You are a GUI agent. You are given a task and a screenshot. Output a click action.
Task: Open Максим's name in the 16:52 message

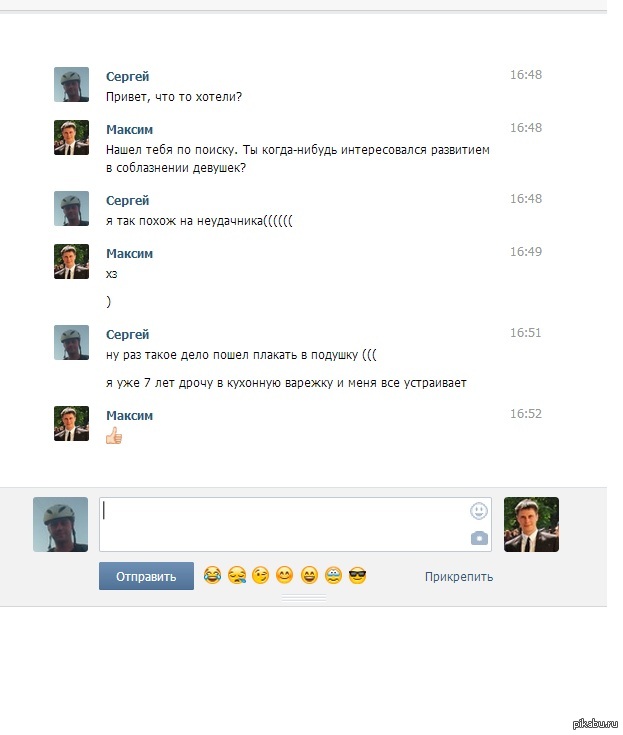[x=129, y=416]
